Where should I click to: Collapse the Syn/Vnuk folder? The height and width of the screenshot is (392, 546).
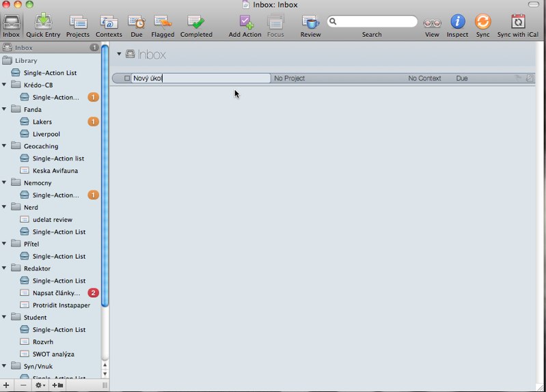pyautogui.click(x=4, y=366)
